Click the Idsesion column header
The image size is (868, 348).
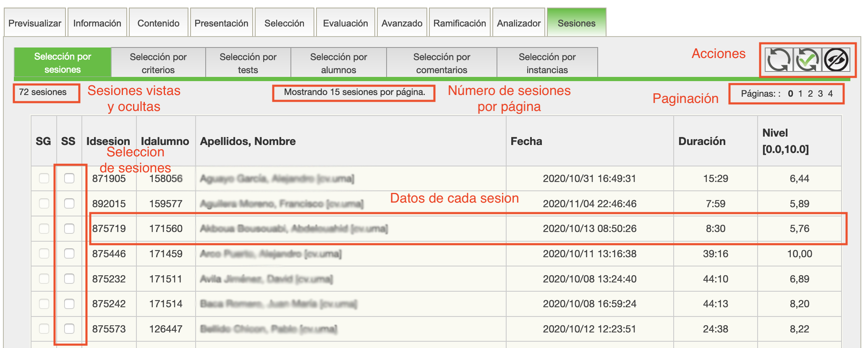coord(108,141)
